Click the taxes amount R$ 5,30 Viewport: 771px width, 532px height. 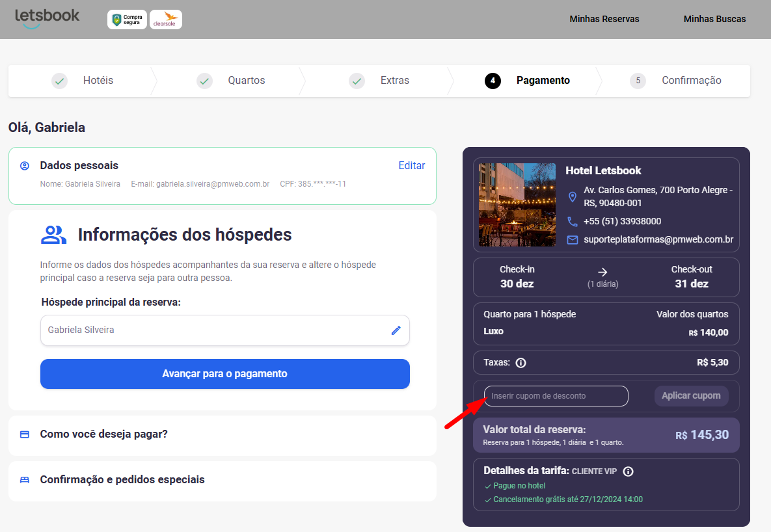point(712,363)
